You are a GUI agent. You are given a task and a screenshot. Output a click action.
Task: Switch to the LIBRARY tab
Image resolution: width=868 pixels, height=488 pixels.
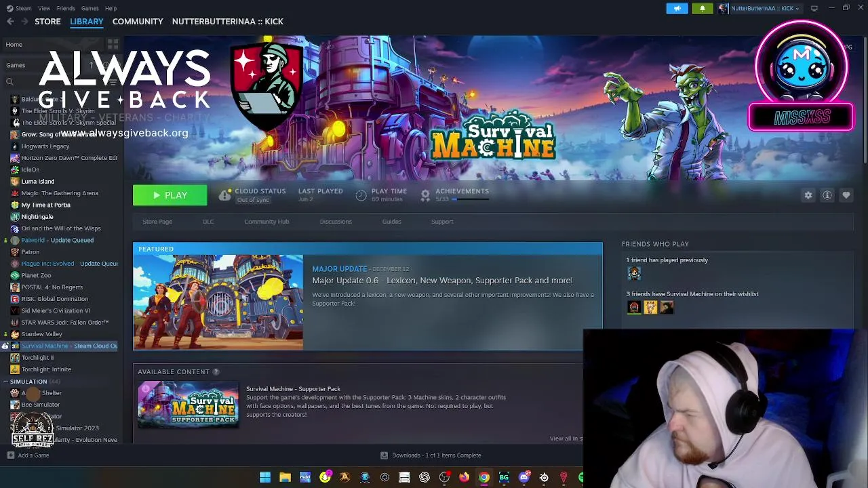pos(87,22)
